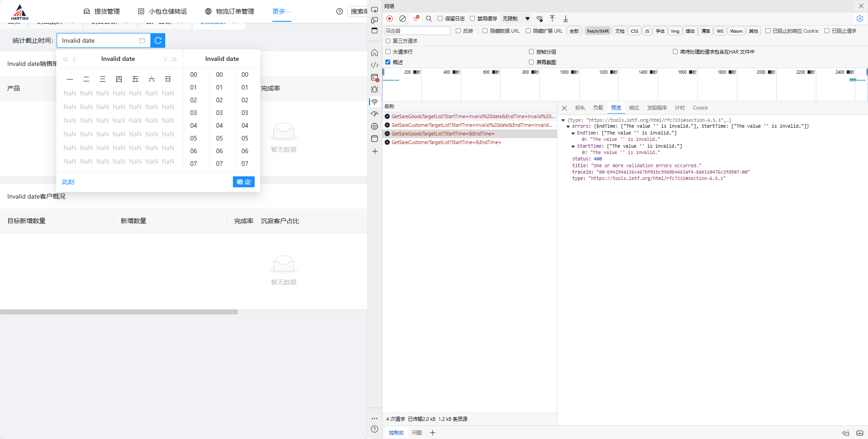
Task: Click the horizontal scrollbar below the tables
Action: click(x=119, y=312)
